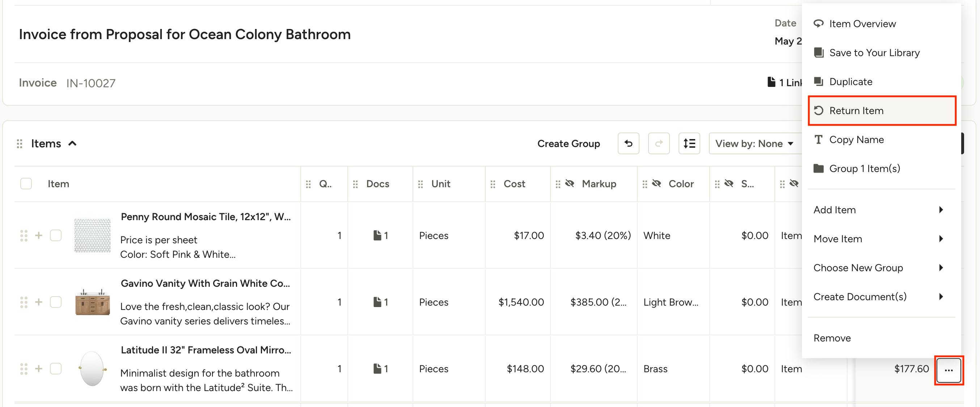
Task: Collapse the Items section chevron
Action: [72, 143]
